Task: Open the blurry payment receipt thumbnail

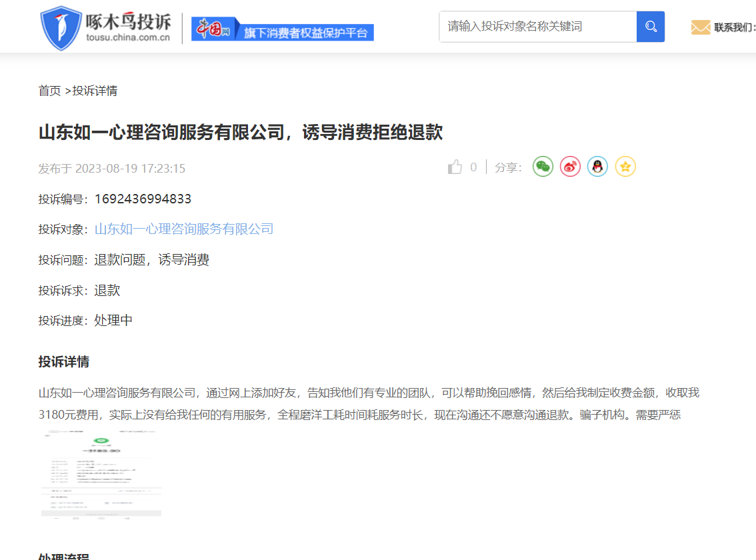Action: [x=101, y=474]
